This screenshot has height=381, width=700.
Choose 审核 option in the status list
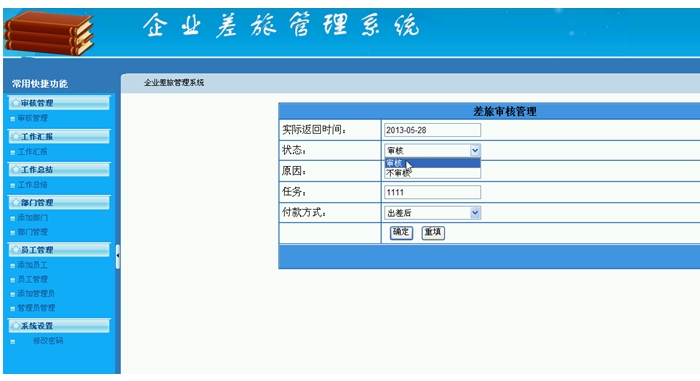(x=432, y=163)
